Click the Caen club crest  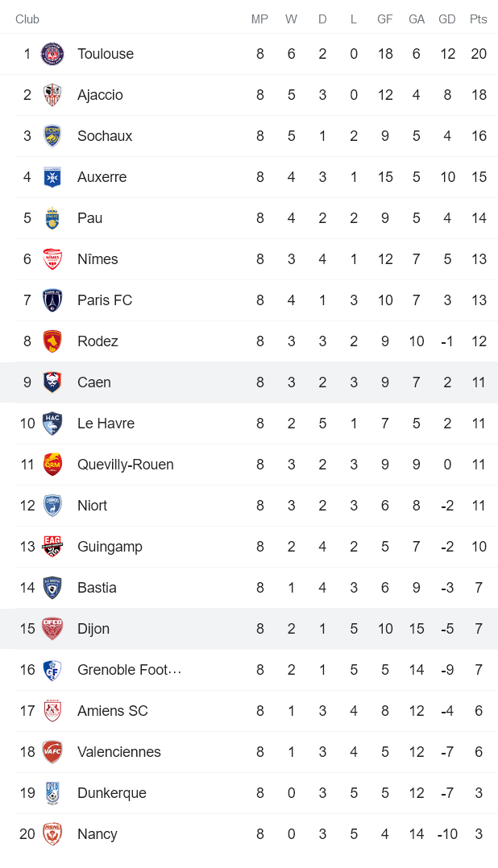52,382
